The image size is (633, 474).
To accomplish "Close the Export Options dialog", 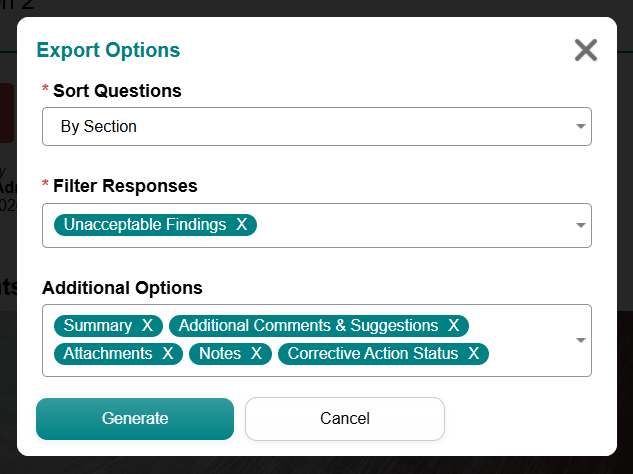I will pos(586,50).
